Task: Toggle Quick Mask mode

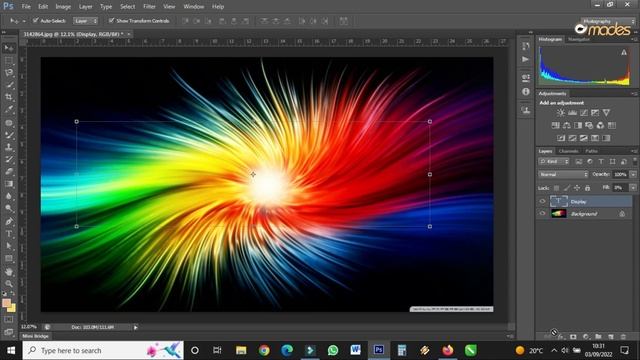Action: tap(9, 320)
